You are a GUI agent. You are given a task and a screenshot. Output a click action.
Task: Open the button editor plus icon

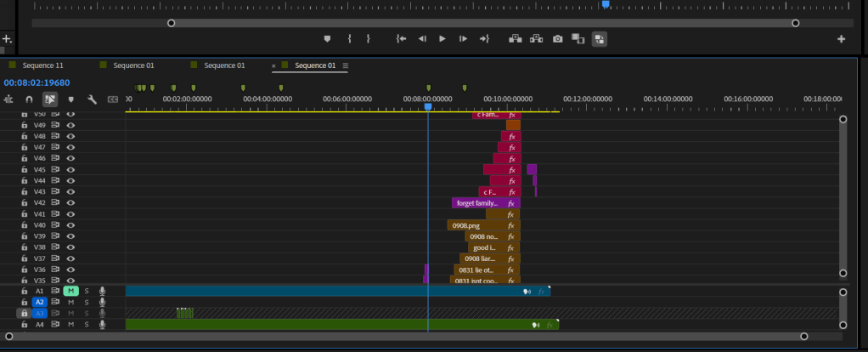842,39
